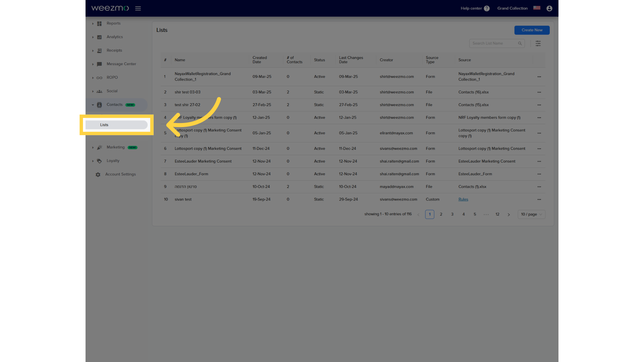Go to page 3 of the lists

452,214
